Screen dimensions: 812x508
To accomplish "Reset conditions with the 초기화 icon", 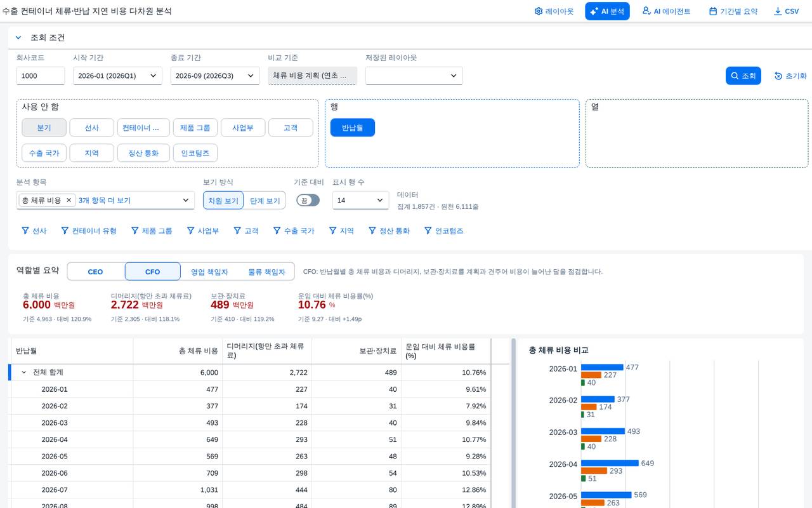I will (790, 76).
